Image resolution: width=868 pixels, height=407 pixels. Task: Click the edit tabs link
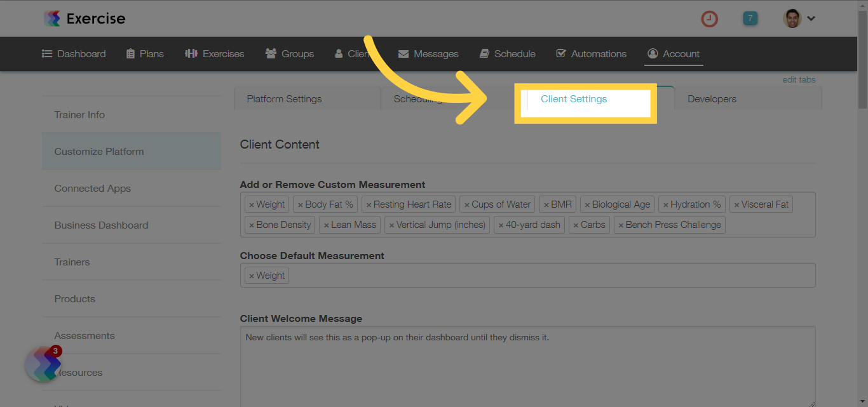click(x=799, y=79)
